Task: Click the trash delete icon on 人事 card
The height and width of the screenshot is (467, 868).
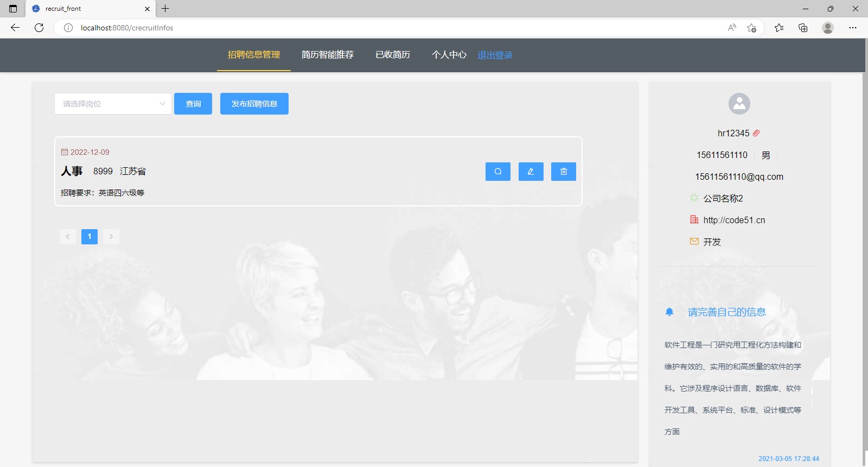Action: pyautogui.click(x=564, y=172)
